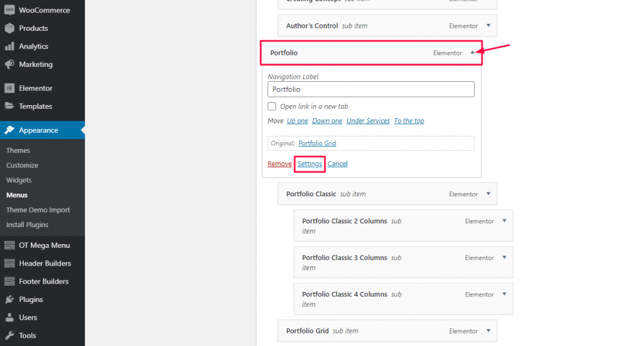Open Themes under Appearance

pyautogui.click(x=18, y=150)
